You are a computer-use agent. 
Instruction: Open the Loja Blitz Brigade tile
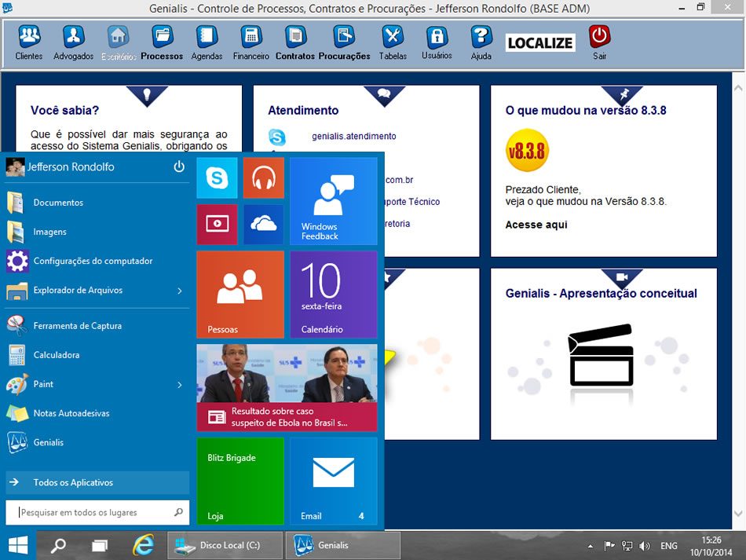tap(240, 481)
